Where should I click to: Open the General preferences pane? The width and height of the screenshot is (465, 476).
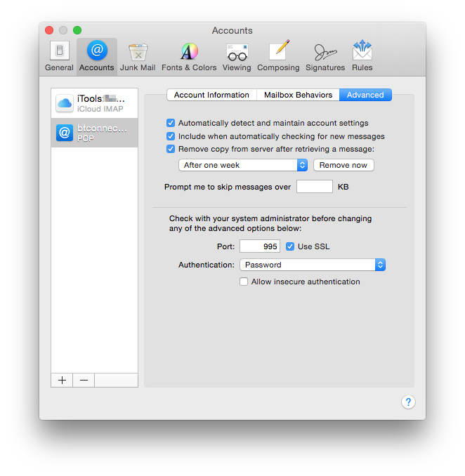pyautogui.click(x=59, y=56)
